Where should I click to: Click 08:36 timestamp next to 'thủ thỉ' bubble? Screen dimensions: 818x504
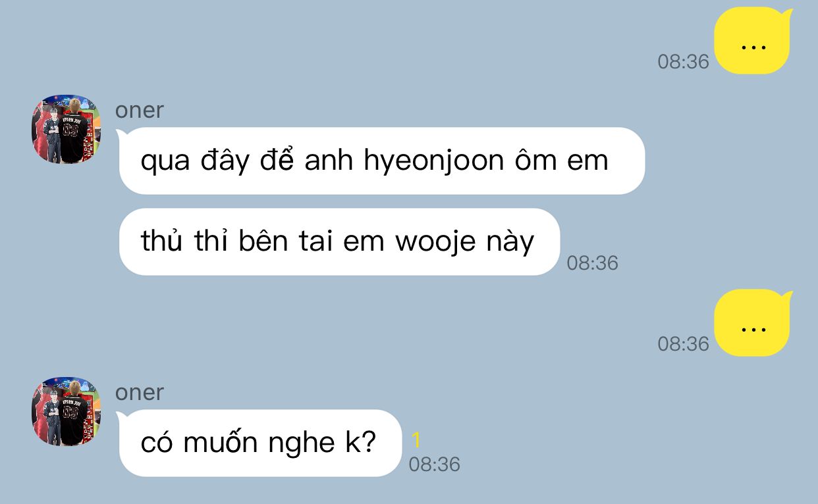click(592, 263)
